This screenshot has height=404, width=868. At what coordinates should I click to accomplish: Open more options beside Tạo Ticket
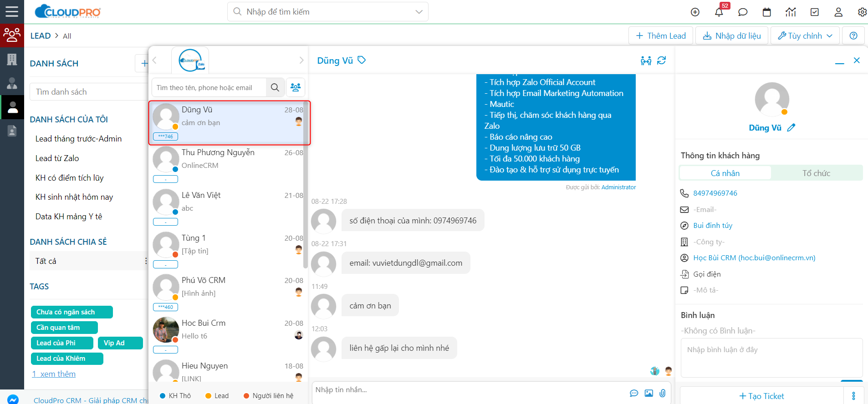point(853,396)
